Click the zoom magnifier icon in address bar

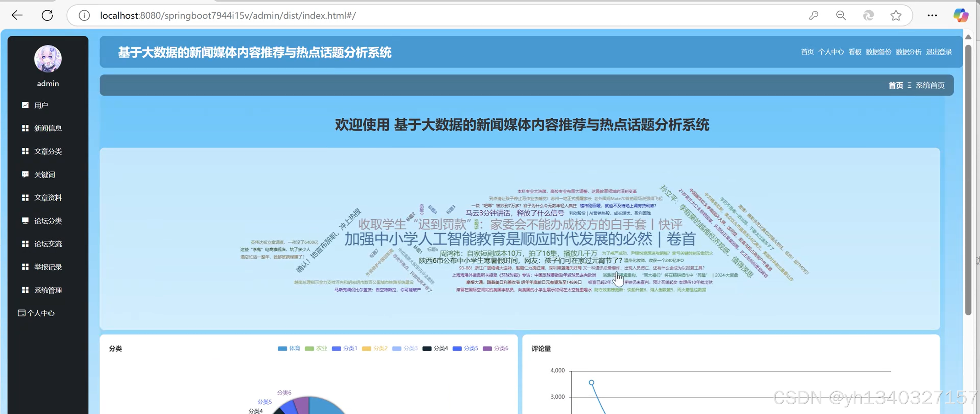(x=841, y=15)
